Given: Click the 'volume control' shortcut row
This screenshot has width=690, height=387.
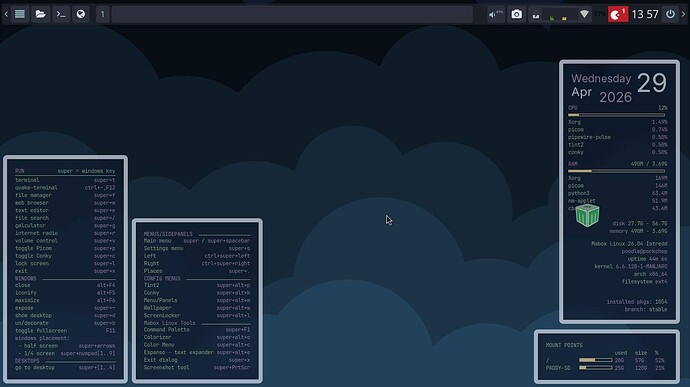Looking at the screenshot, I should (x=65, y=241).
